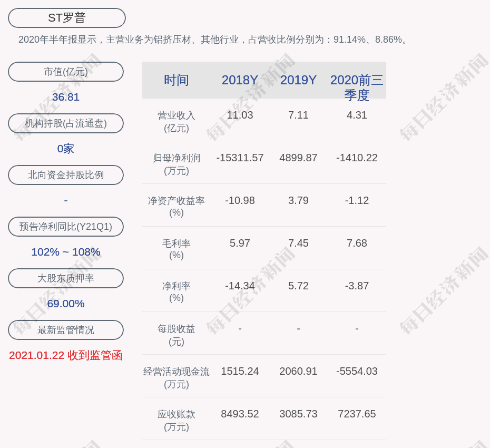
Task: Click the 2020年半年报显示 description line
Action: [214, 40]
